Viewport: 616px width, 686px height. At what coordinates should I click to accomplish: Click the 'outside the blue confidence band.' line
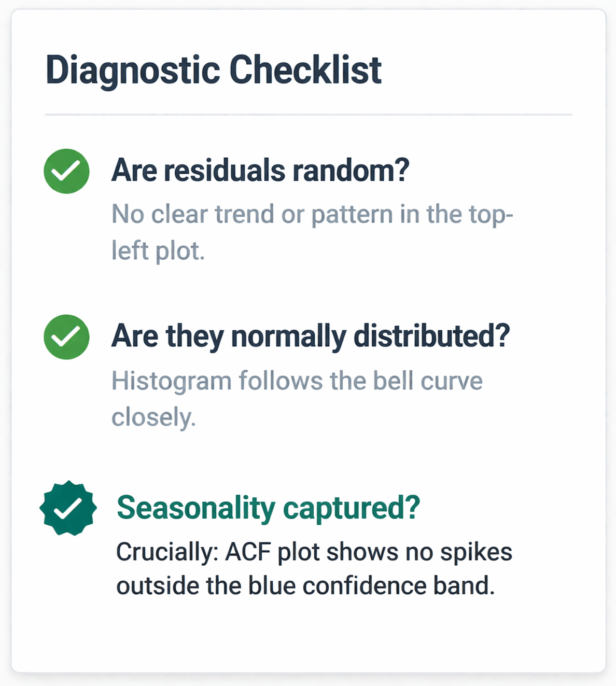(x=305, y=586)
